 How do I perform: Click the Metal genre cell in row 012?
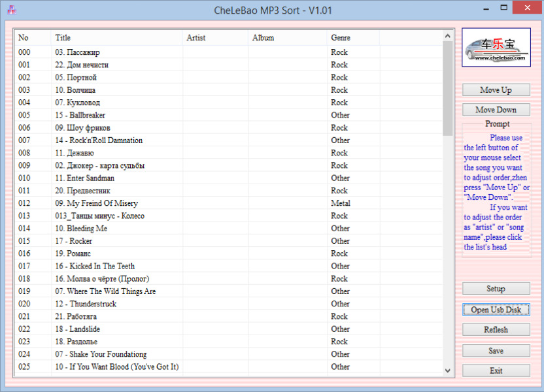(341, 203)
